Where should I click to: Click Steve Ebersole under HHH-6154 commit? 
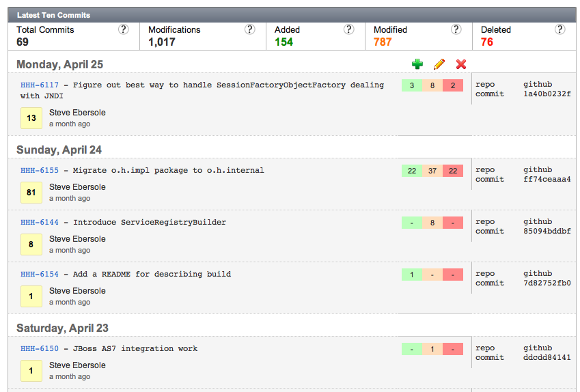(77, 291)
